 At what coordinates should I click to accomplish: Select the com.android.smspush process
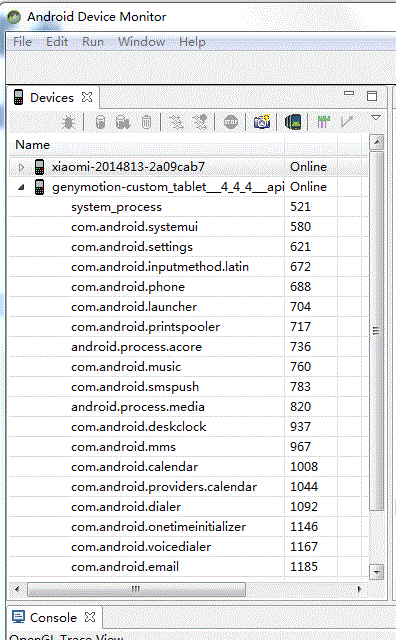click(135, 387)
